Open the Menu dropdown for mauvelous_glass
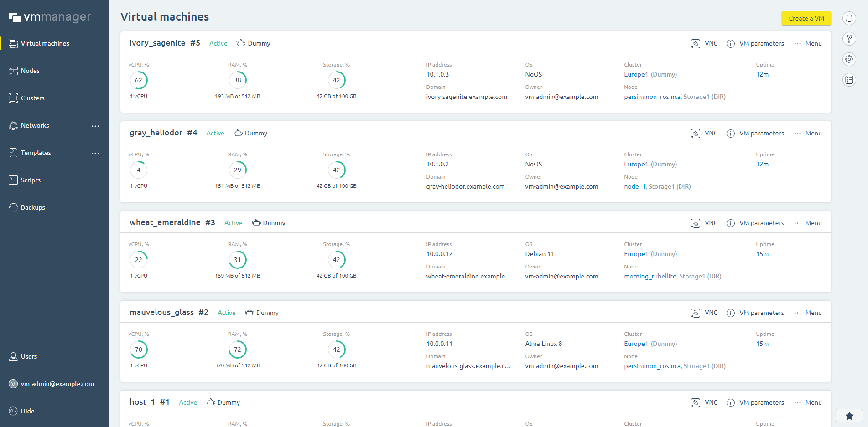 click(x=808, y=313)
